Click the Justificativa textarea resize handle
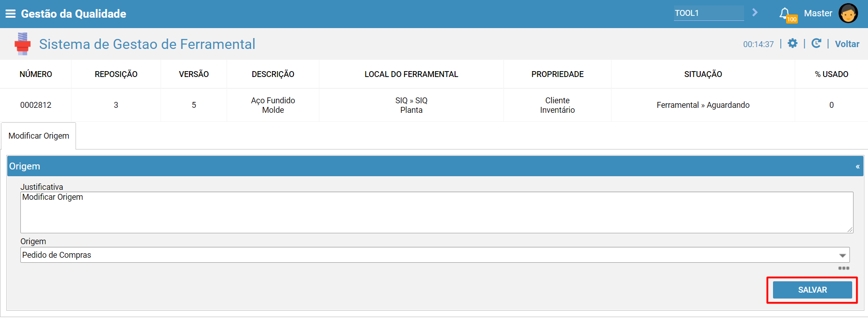 point(850,230)
